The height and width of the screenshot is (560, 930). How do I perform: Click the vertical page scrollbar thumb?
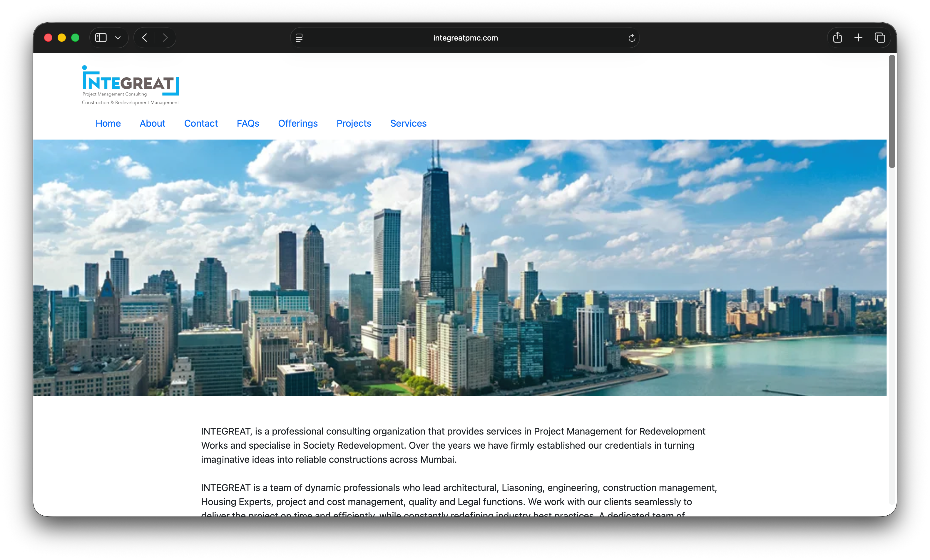891,111
